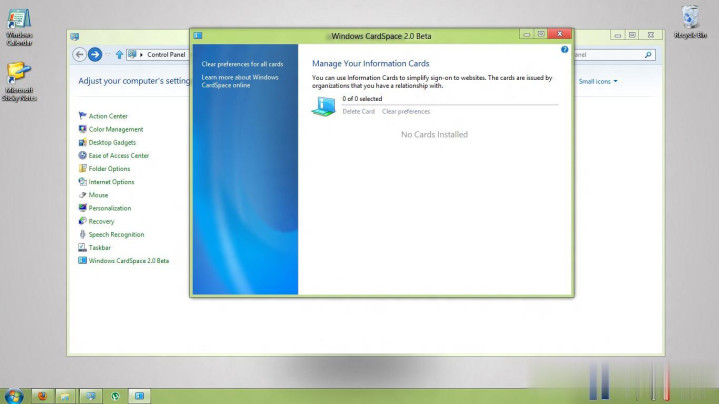Click Clear preferences for all cards

click(x=242, y=64)
